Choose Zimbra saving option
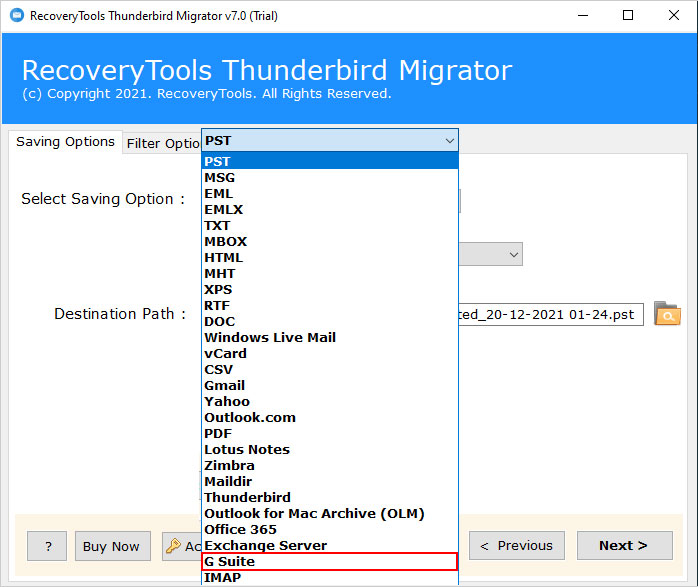The width and height of the screenshot is (698, 587). 330,466
